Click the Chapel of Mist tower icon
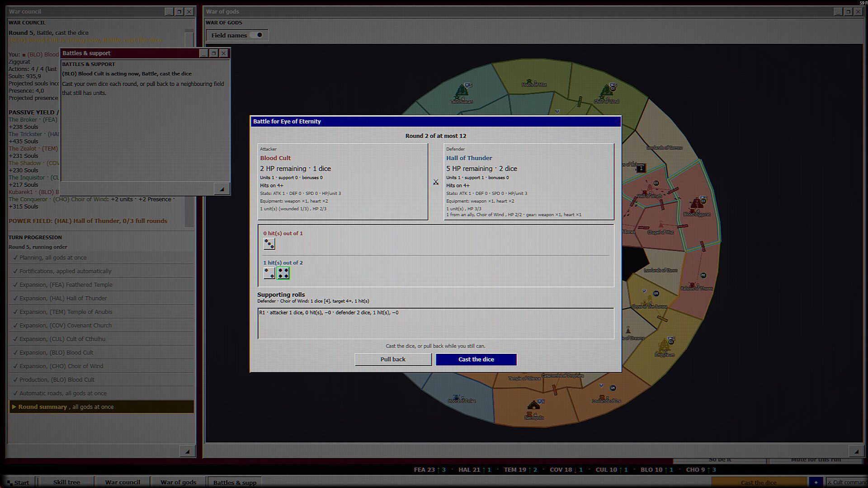The image size is (868, 488). pos(660,225)
